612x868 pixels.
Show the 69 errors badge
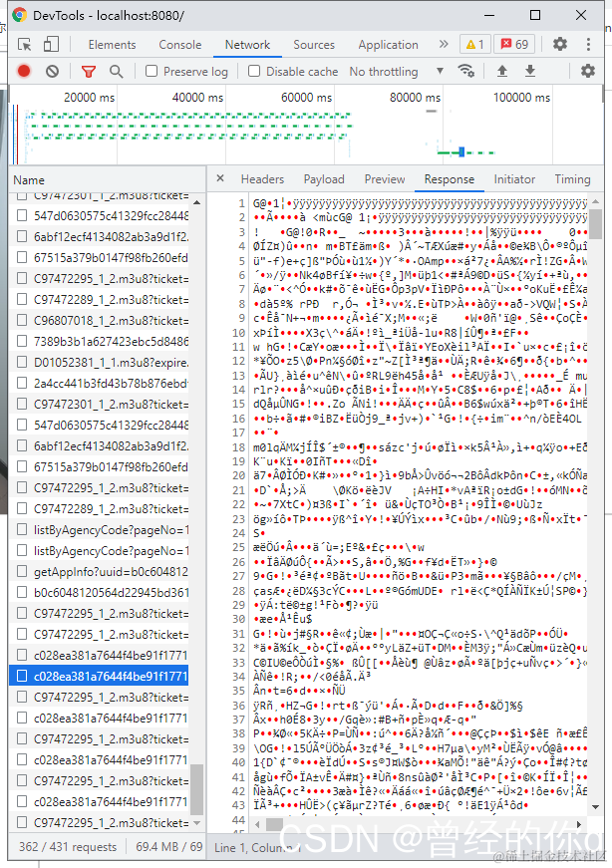tap(514, 44)
